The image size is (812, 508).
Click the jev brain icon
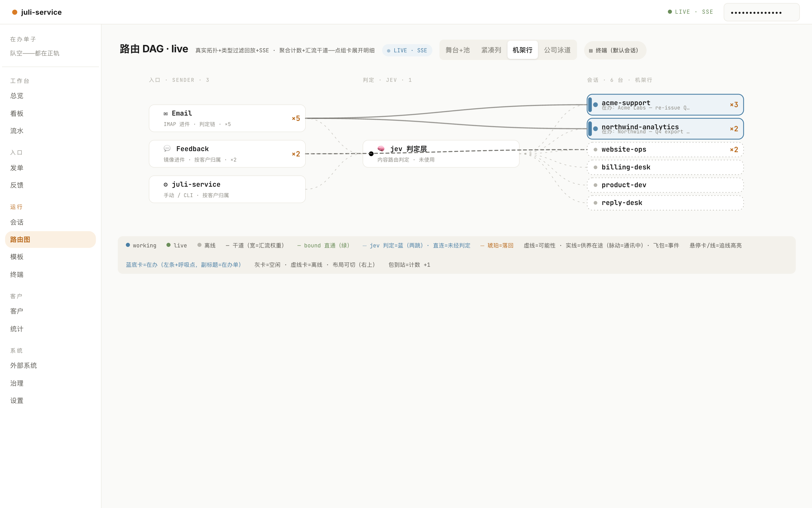point(381,149)
